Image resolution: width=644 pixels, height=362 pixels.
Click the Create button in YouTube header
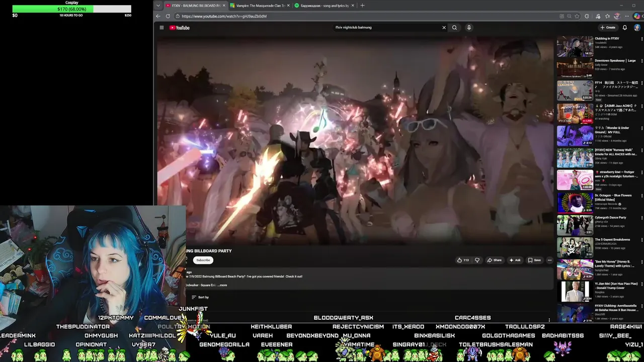pos(608,28)
